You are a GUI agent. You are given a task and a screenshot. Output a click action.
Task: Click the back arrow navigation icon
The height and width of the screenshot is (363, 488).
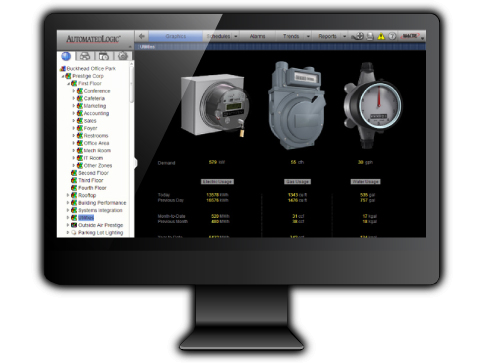click(x=142, y=36)
